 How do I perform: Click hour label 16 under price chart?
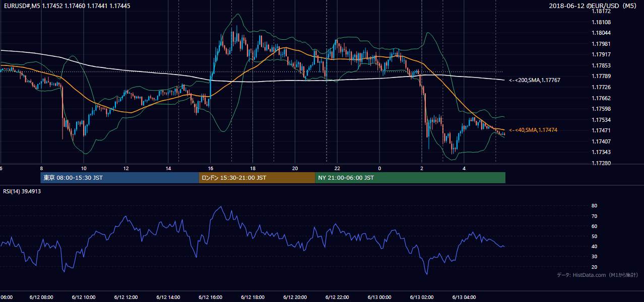tap(211, 168)
